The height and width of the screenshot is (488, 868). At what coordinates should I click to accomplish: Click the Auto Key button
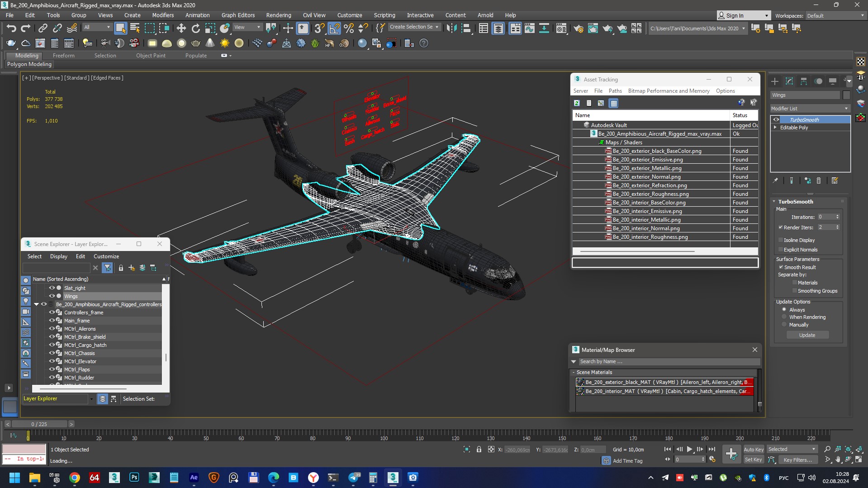754,449
